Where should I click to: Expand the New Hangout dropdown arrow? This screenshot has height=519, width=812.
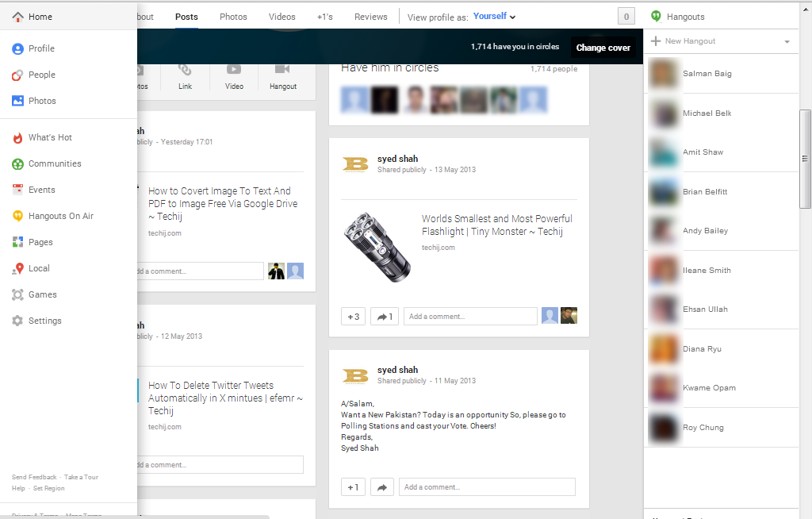pos(787,41)
